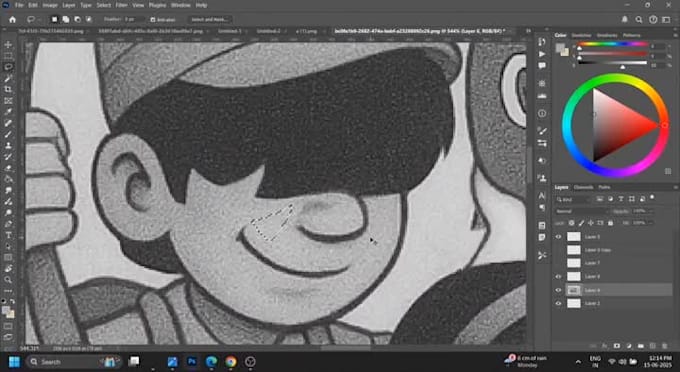The image size is (680, 372).
Task: Toggle the Anti-alias checkbox
Action: [153, 20]
